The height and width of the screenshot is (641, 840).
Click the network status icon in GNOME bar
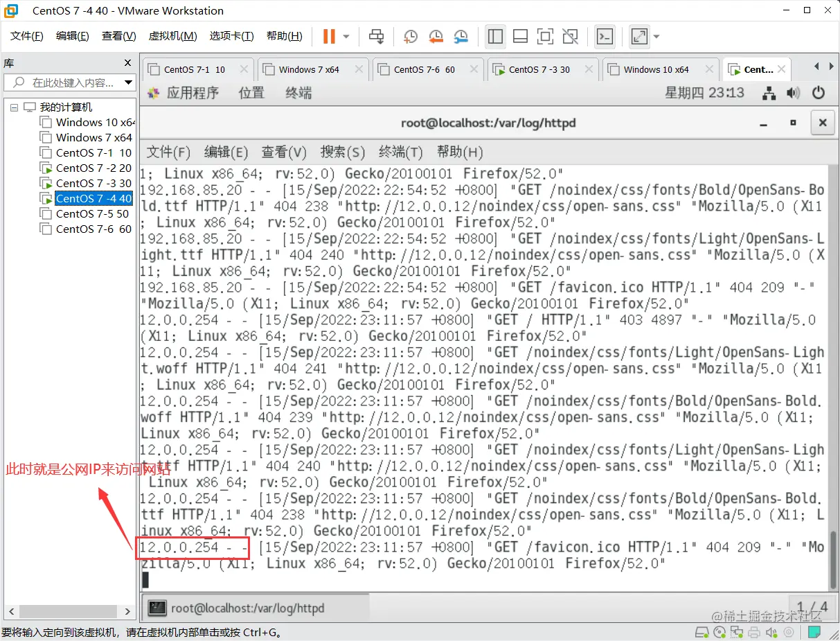pos(769,93)
